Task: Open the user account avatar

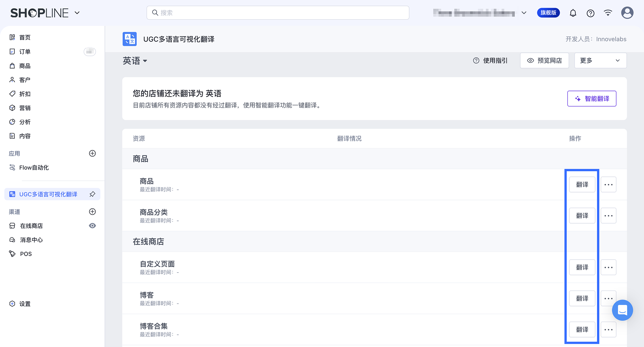Action: [627, 13]
